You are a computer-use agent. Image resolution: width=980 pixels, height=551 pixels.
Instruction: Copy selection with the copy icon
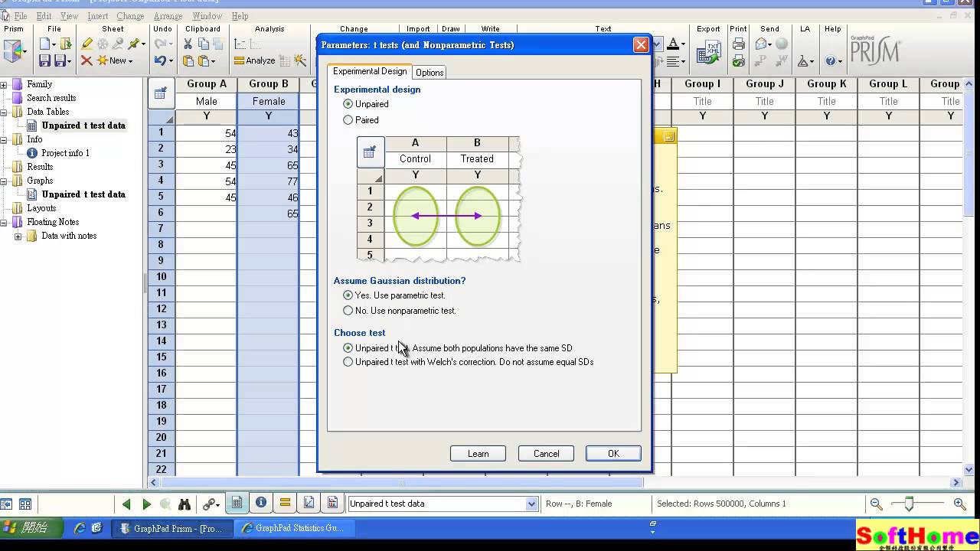point(204,44)
